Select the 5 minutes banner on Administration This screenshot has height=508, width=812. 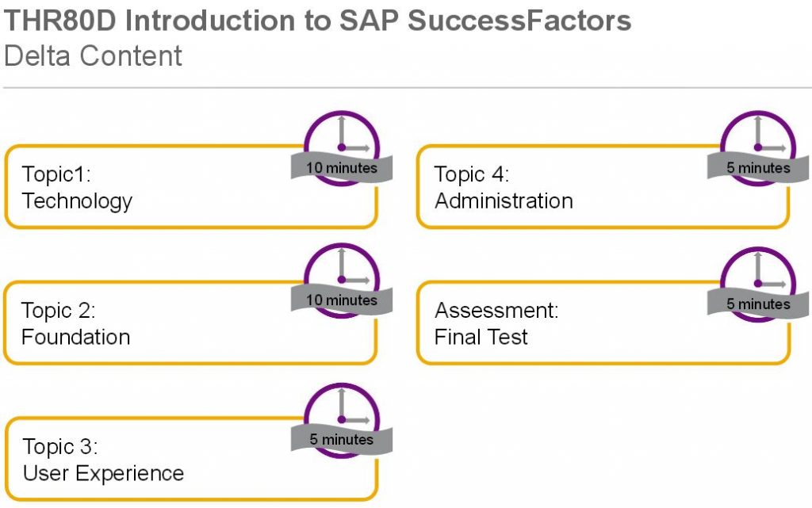[x=757, y=167]
